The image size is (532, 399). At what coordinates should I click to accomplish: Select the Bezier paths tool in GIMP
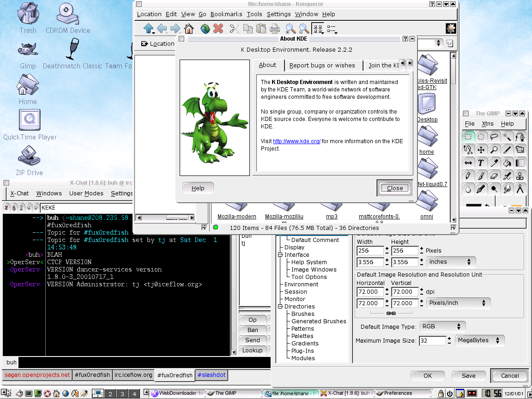[520, 137]
